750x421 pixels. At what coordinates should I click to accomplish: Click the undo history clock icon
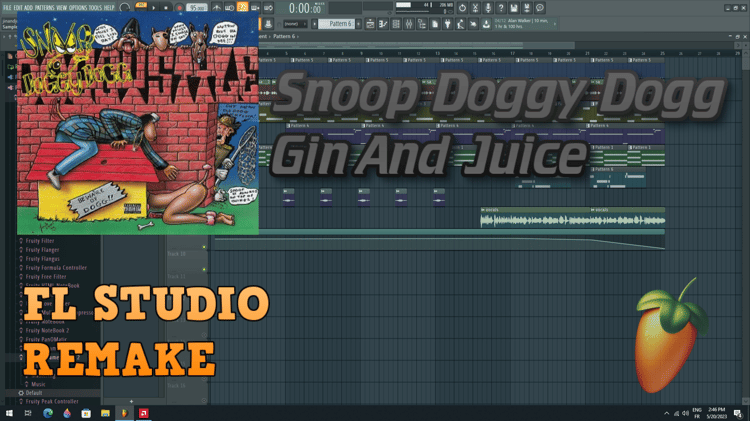click(462, 8)
